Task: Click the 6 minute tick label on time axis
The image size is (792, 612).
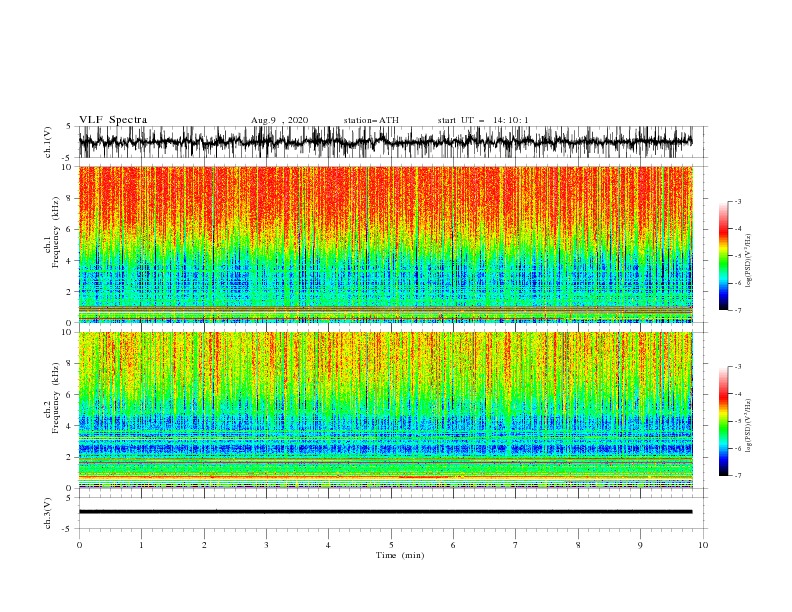Action: [453, 545]
